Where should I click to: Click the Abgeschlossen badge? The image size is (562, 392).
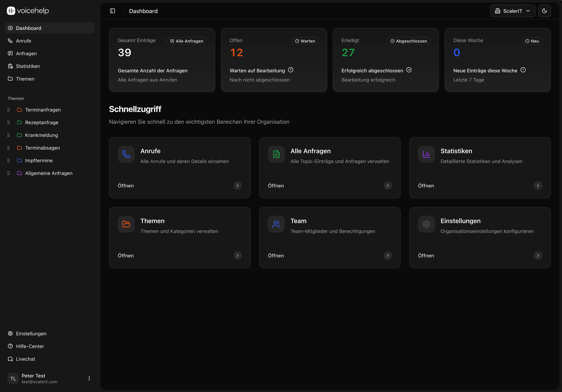[409, 41]
